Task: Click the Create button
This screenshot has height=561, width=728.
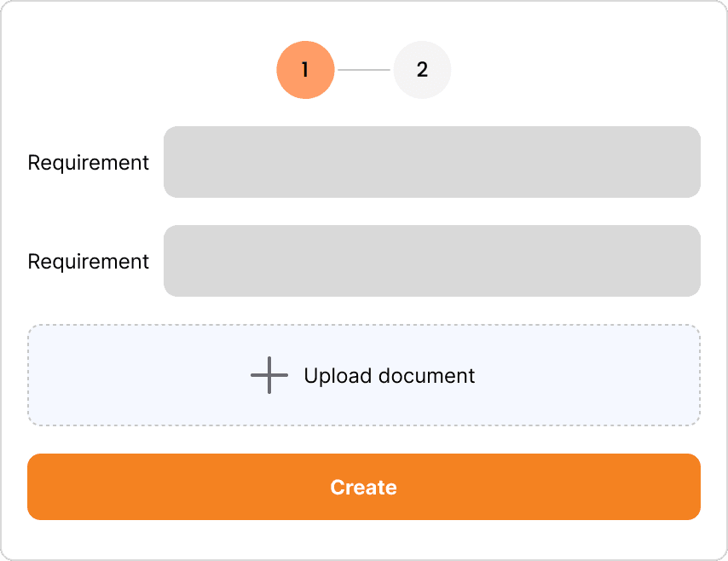Action: pos(363,487)
